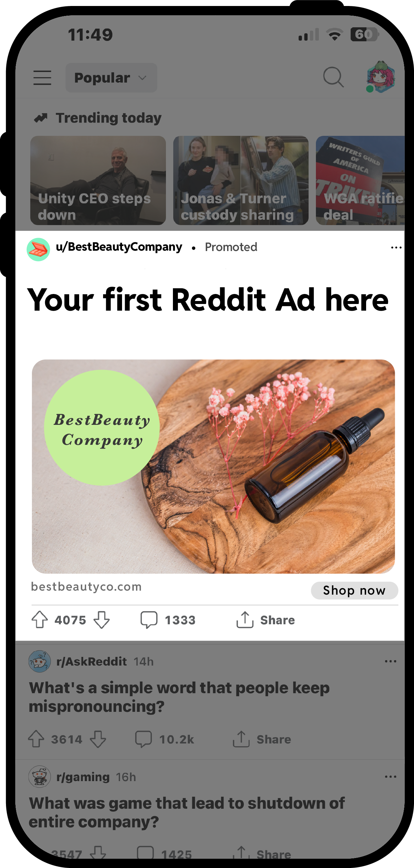Upvote the AskReddit mispronouncing post
The height and width of the screenshot is (868, 414).
[x=36, y=739]
